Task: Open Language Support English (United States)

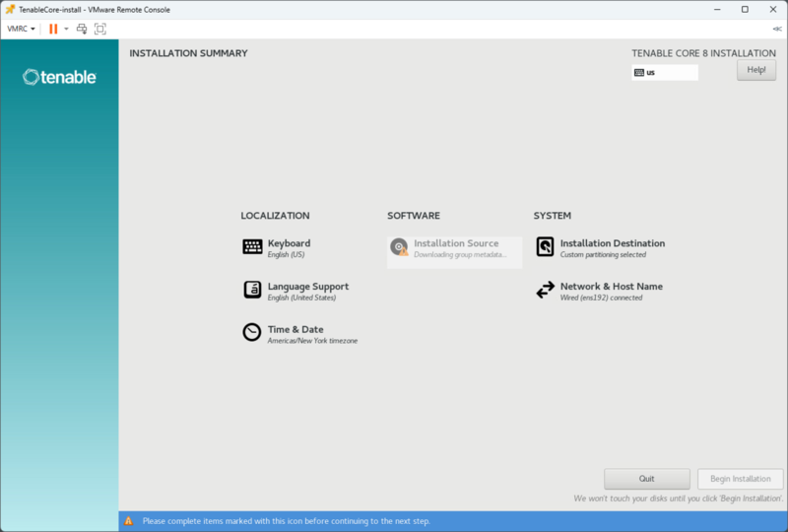Action: point(308,292)
